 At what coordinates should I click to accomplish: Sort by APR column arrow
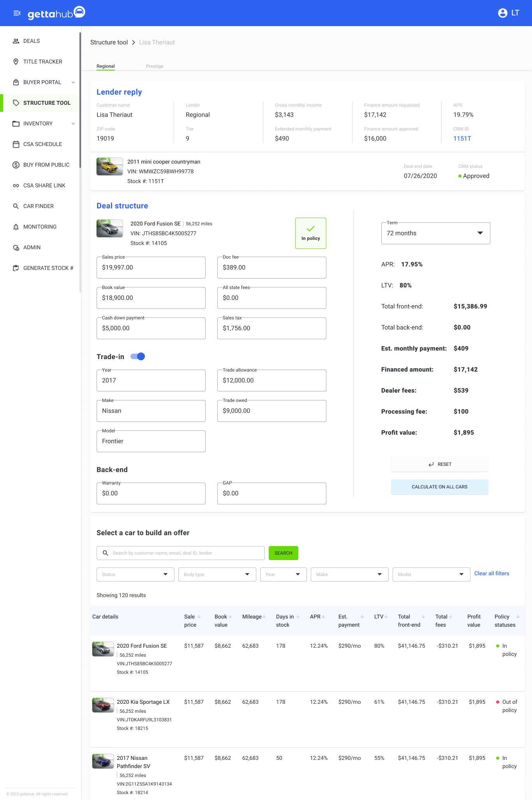pos(323,617)
